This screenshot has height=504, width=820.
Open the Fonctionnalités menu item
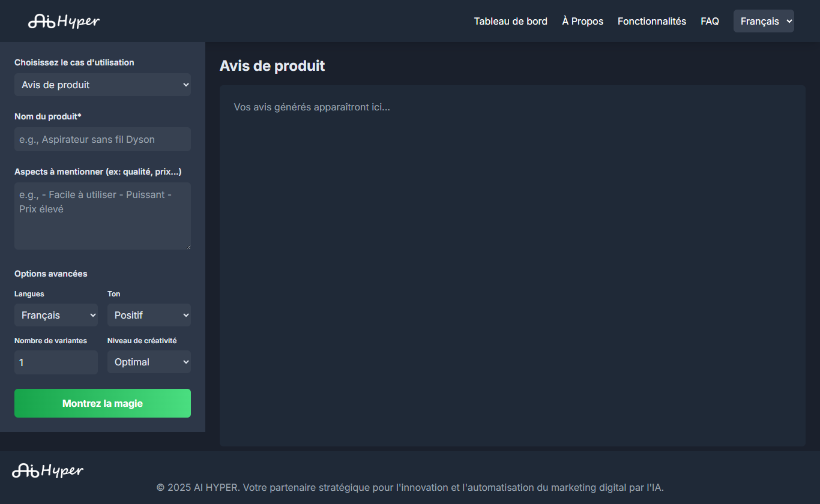click(x=652, y=21)
